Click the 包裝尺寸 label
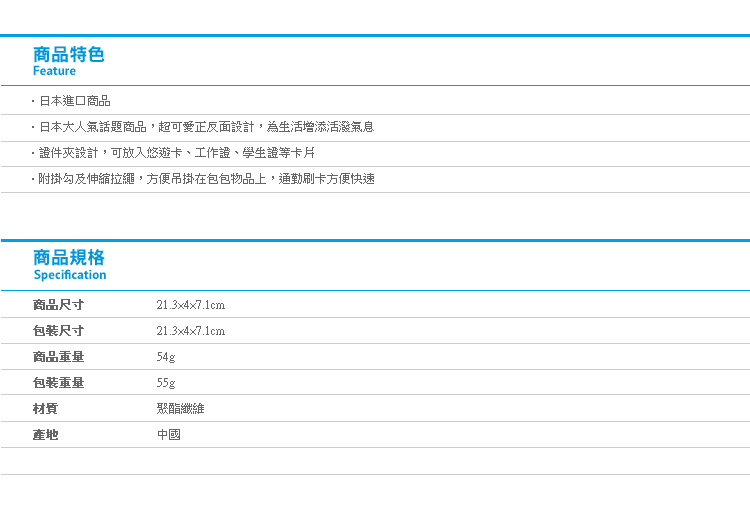This screenshot has height=520, width=750. click(x=58, y=331)
